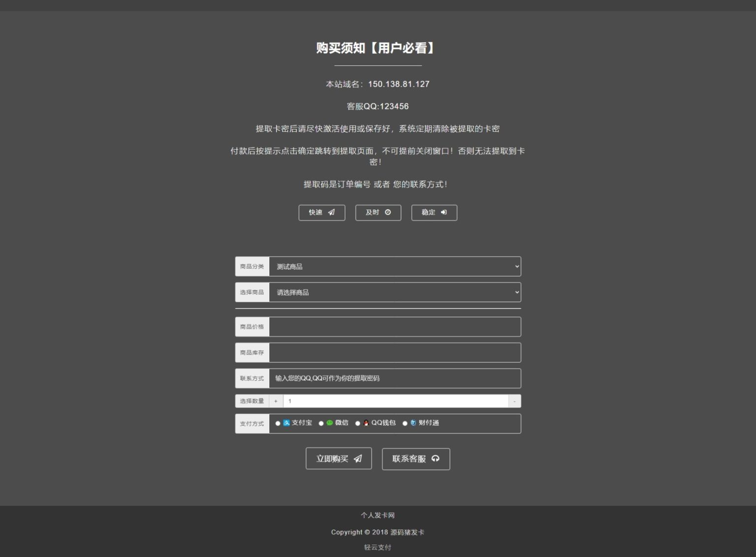This screenshot has width=756, height=557.
Task: Select the 财付通 radio button
Action: [x=405, y=424]
